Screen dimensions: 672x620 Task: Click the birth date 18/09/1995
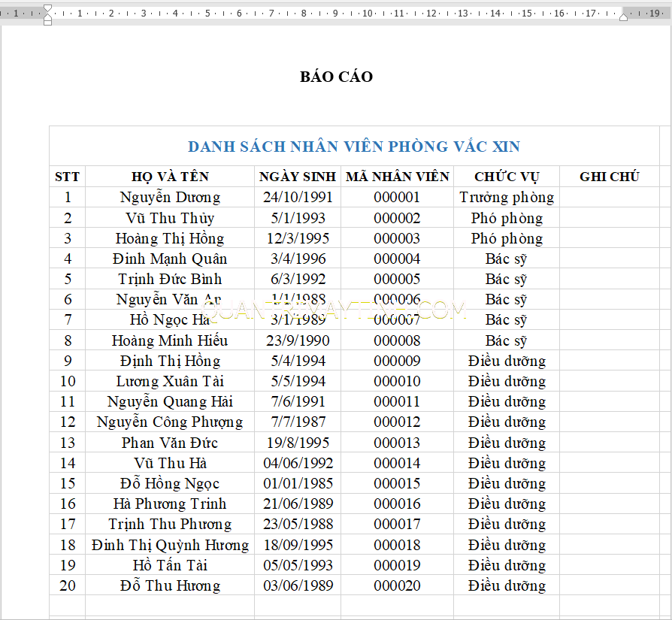(x=298, y=545)
